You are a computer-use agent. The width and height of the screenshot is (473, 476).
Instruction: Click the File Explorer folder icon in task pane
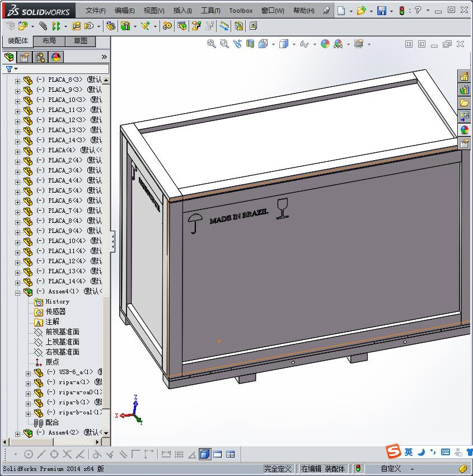(464, 103)
